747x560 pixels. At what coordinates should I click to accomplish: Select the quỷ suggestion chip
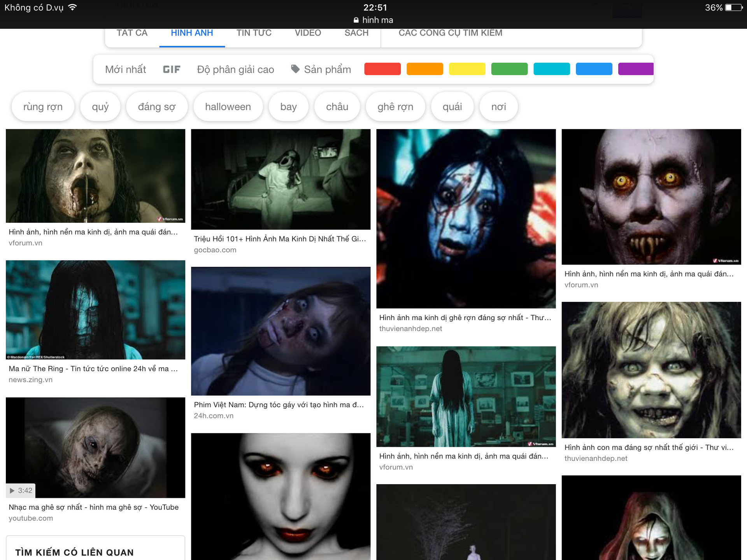click(x=100, y=107)
